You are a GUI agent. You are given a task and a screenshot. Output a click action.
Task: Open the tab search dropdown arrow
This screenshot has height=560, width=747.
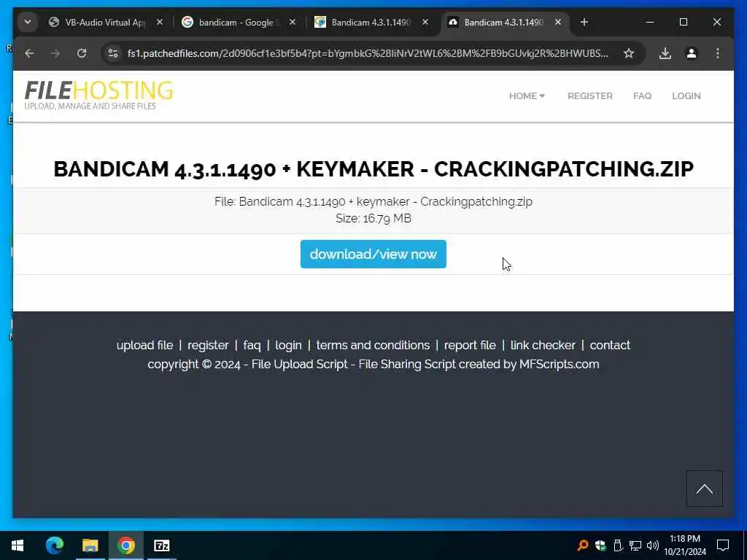tap(28, 22)
